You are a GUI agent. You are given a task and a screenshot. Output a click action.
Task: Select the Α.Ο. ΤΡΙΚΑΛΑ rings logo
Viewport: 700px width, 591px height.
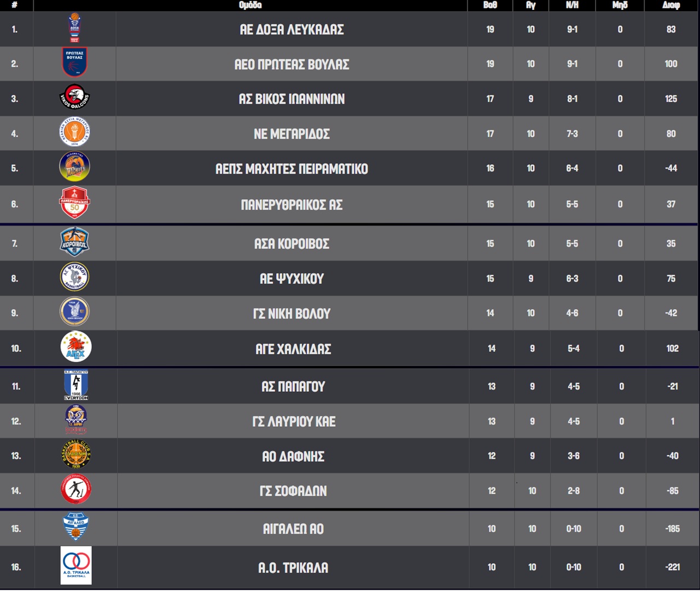click(x=76, y=565)
